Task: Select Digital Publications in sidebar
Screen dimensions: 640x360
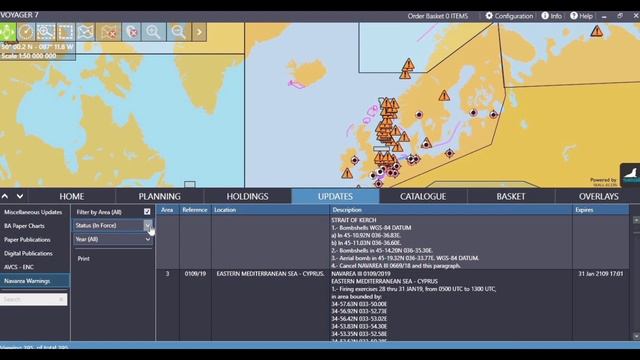Action: point(28,253)
